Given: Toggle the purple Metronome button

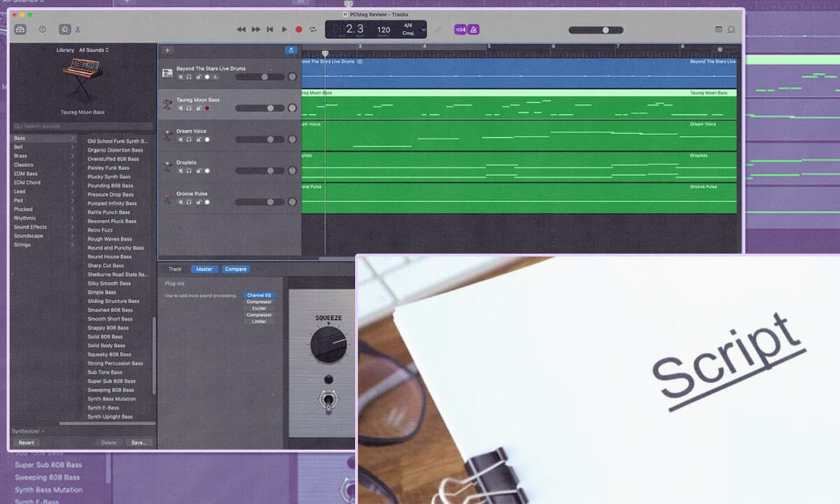Looking at the screenshot, I should tap(474, 29).
